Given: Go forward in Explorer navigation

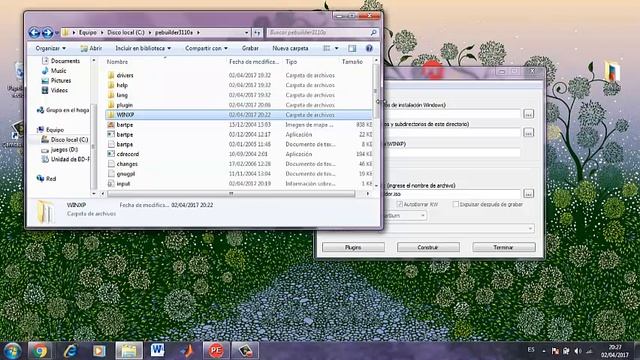Looking at the screenshot, I should [x=48, y=32].
